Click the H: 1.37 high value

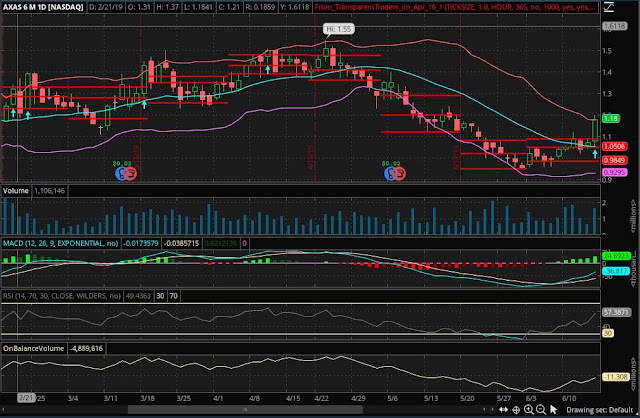[167, 7]
